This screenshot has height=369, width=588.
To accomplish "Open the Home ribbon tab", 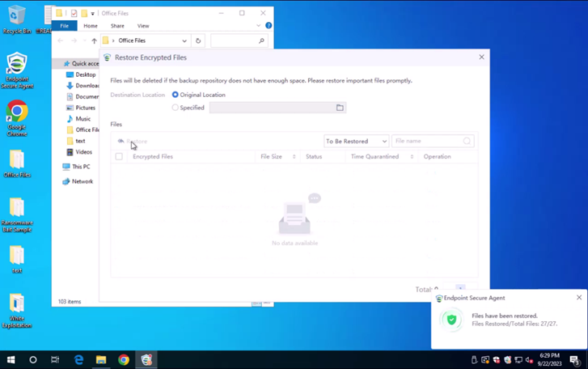I will [91, 26].
